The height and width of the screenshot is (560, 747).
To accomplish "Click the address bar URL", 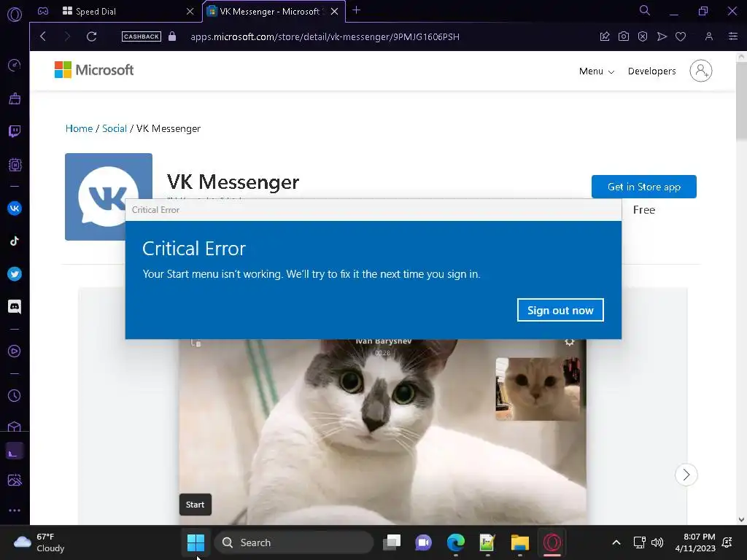I will pos(325,36).
